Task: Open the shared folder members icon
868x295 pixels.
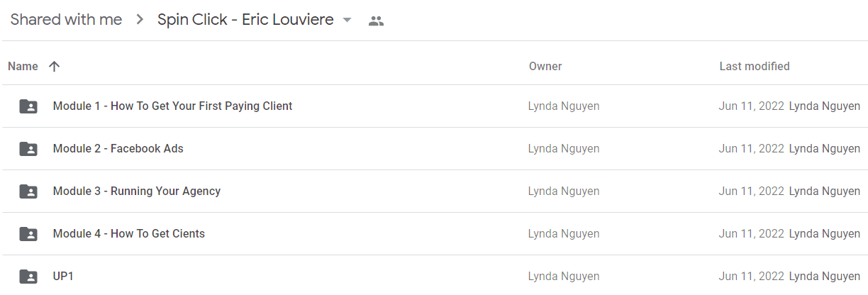Action: 376,21
